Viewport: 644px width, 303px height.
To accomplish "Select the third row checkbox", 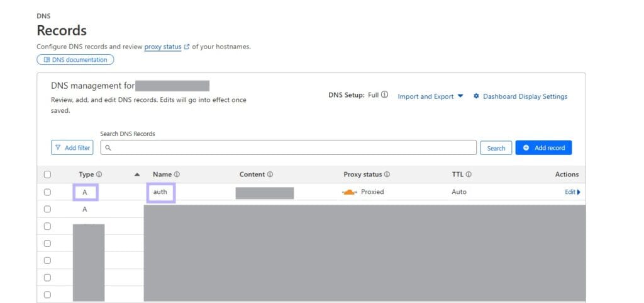I will click(x=47, y=226).
